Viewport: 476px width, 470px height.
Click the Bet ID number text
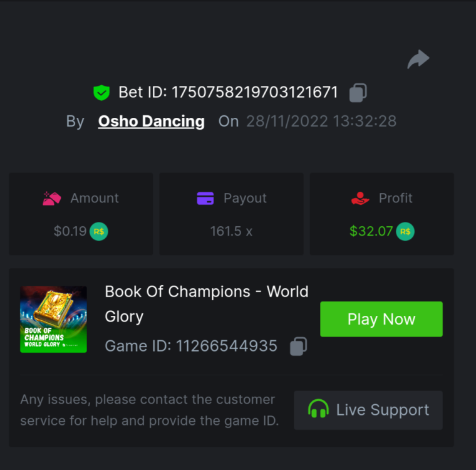coord(255,93)
